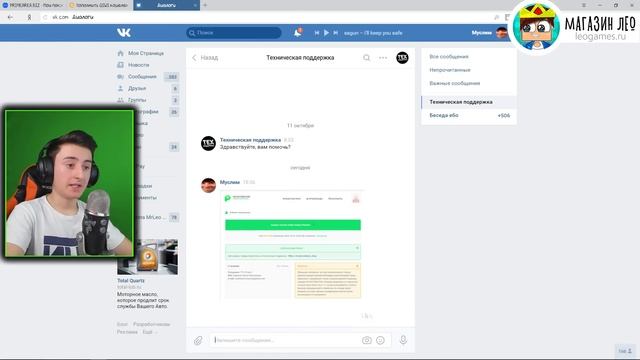Click the groups icon beside Группы
The height and width of the screenshot is (360, 640).
click(x=120, y=100)
